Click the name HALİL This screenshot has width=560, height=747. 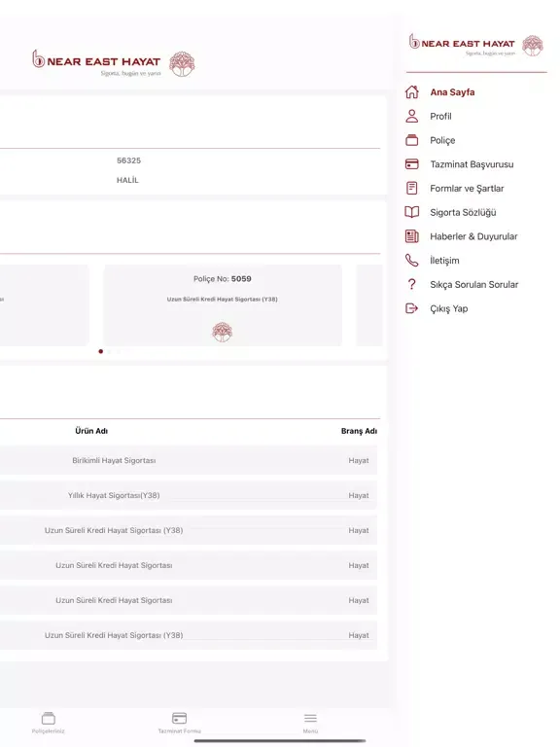click(x=127, y=180)
